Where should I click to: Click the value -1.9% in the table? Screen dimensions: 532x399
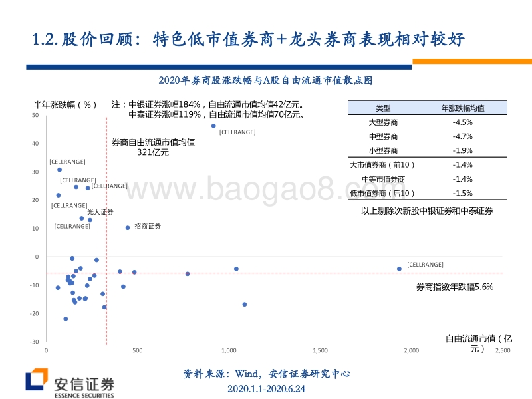(462, 151)
